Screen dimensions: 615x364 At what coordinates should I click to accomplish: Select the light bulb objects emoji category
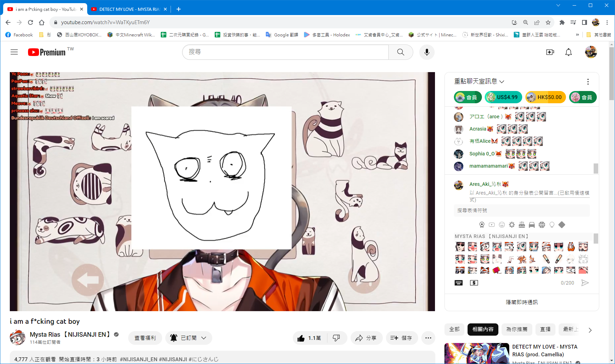[552, 225]
